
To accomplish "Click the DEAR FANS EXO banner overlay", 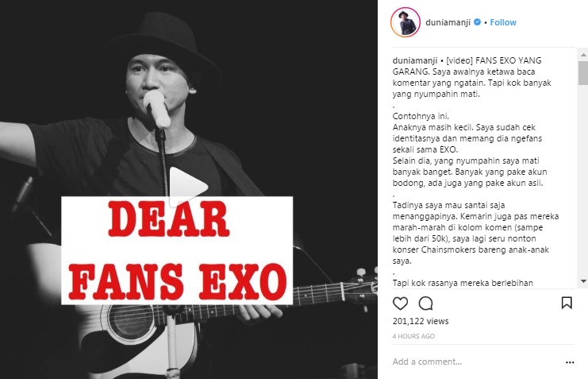I will coord(177,250).
